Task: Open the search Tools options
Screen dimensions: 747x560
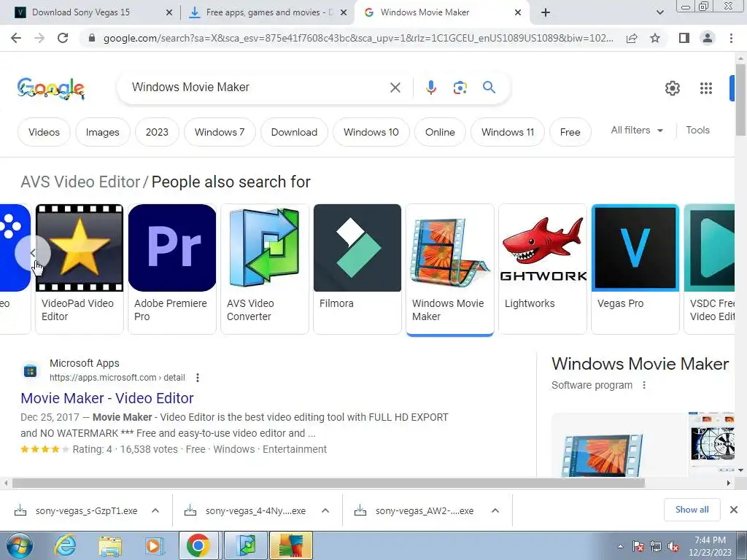Action: pyautogui.click(x=697, y=131)
